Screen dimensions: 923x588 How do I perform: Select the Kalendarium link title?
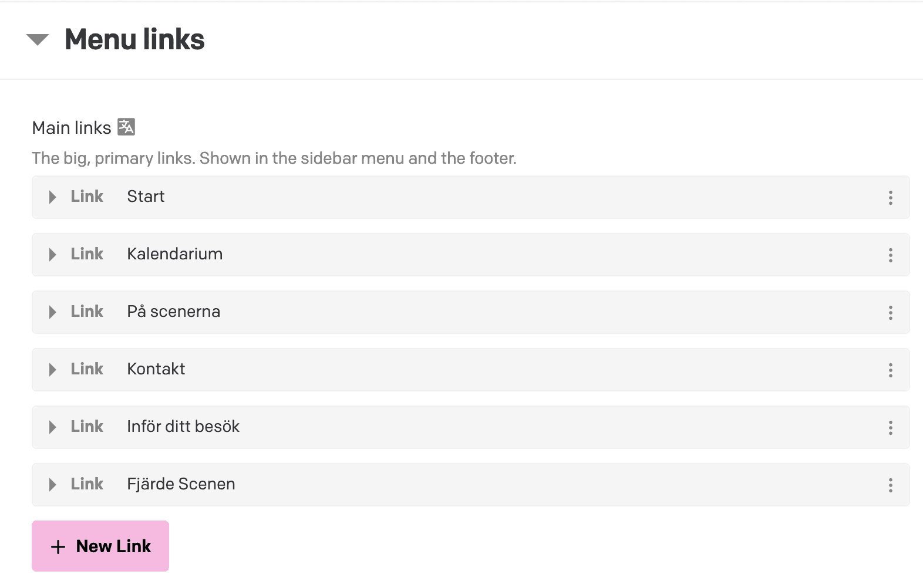tap(174, 254)
